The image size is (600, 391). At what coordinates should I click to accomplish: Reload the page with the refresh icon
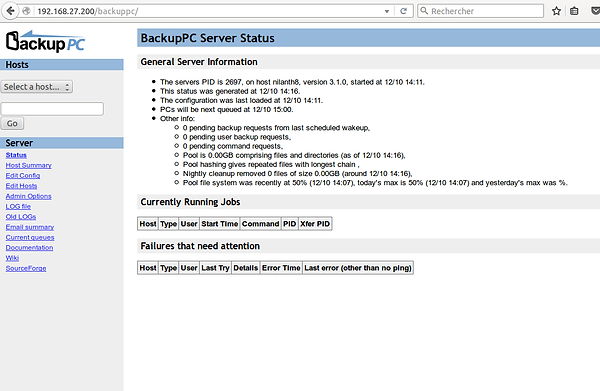coord(403,11)
